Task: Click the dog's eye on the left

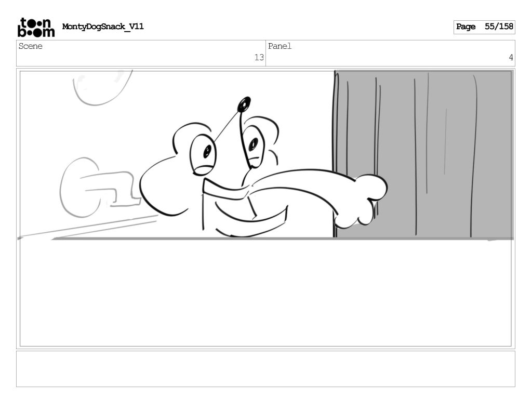Action: click(207, 151)
